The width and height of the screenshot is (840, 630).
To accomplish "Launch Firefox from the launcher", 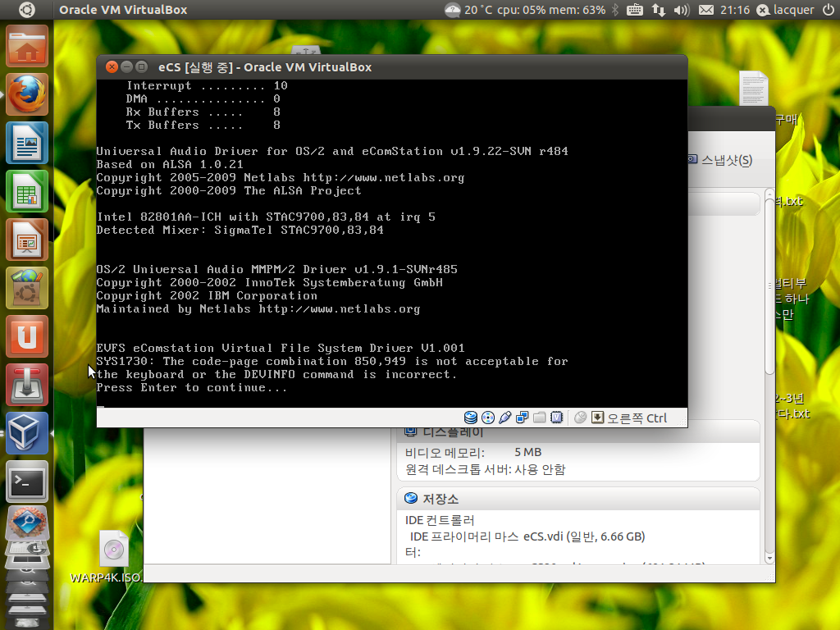I will pyautogui.click(x=27, y=95).
